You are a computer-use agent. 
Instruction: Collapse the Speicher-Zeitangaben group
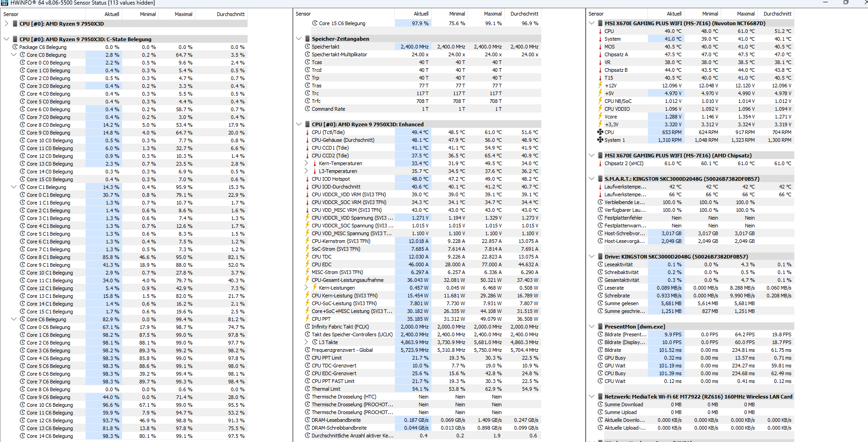click(x=299, y=38)
